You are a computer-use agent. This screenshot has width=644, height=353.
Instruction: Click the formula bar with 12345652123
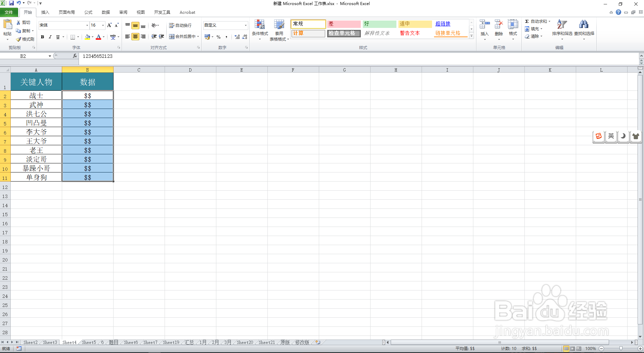(359, 56)
